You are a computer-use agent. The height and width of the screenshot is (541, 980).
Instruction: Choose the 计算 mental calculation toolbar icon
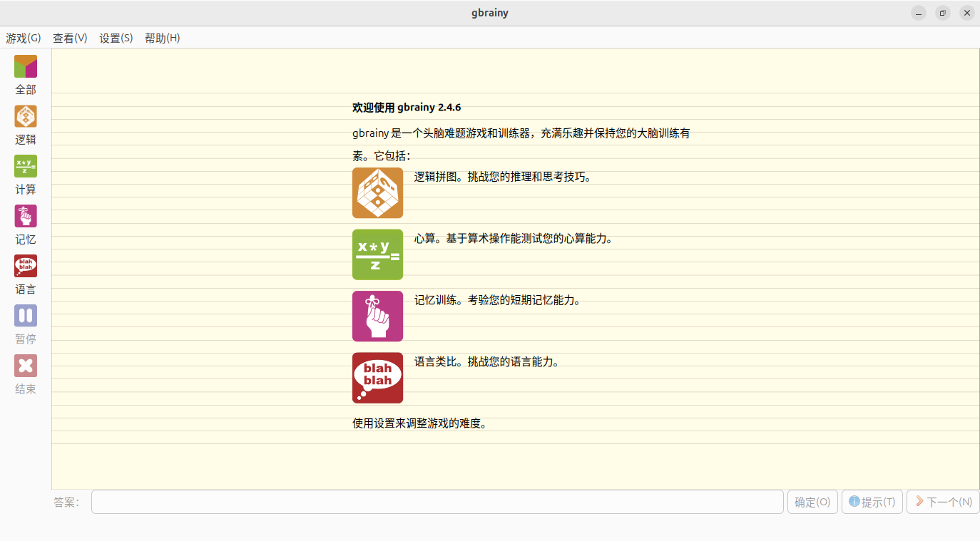(x=26, y=166)
